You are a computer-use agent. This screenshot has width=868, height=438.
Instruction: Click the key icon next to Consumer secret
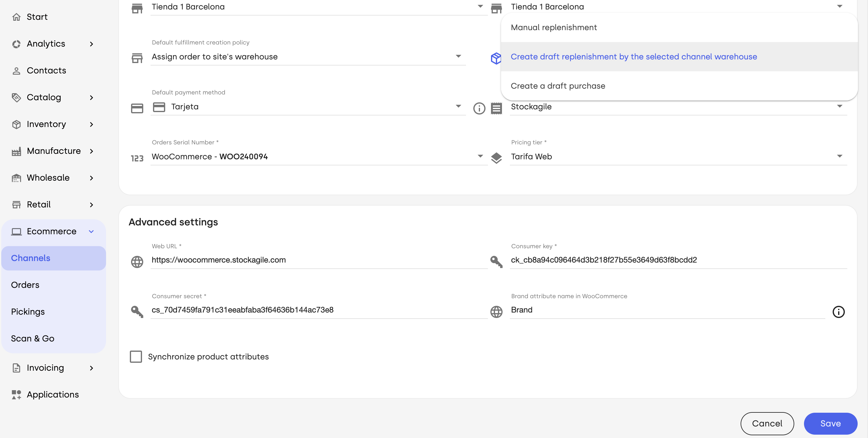137,312
